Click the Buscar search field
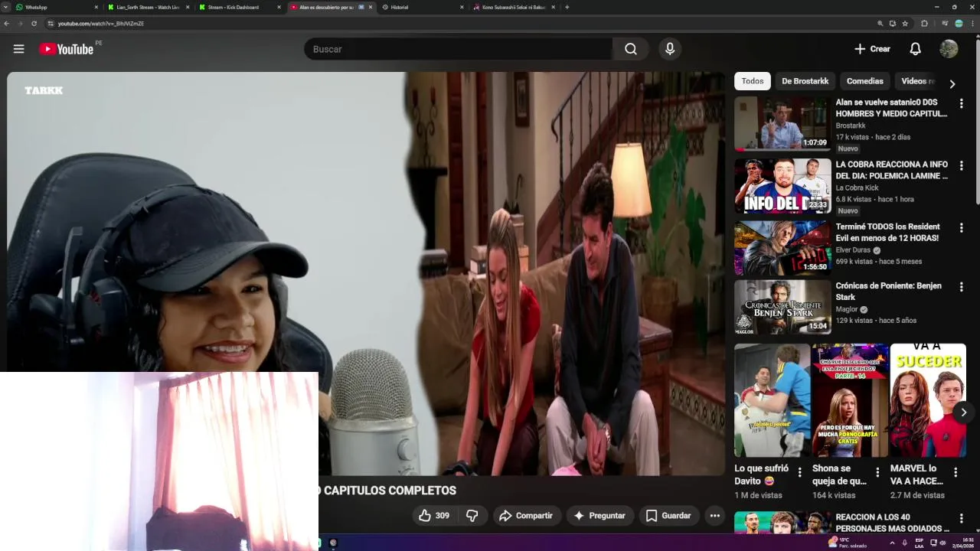This screenshot has width=980, height=551. tap(458, 49)
